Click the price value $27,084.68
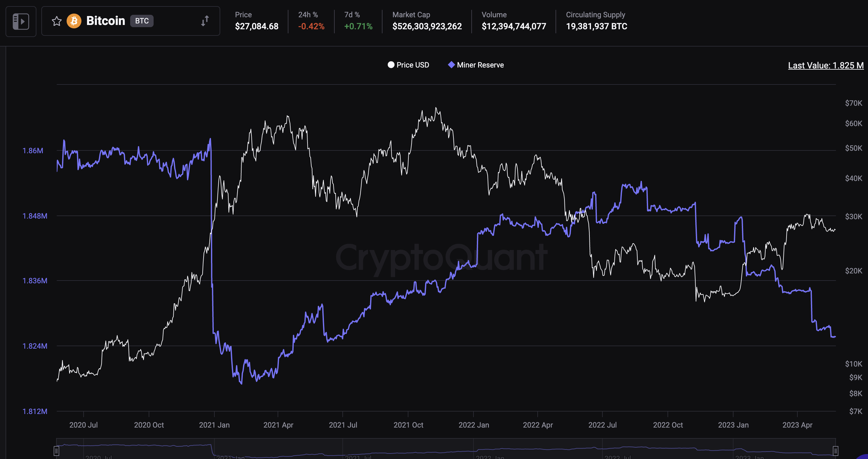Viewport: 868px width, 459px height. tap(257, 26)
